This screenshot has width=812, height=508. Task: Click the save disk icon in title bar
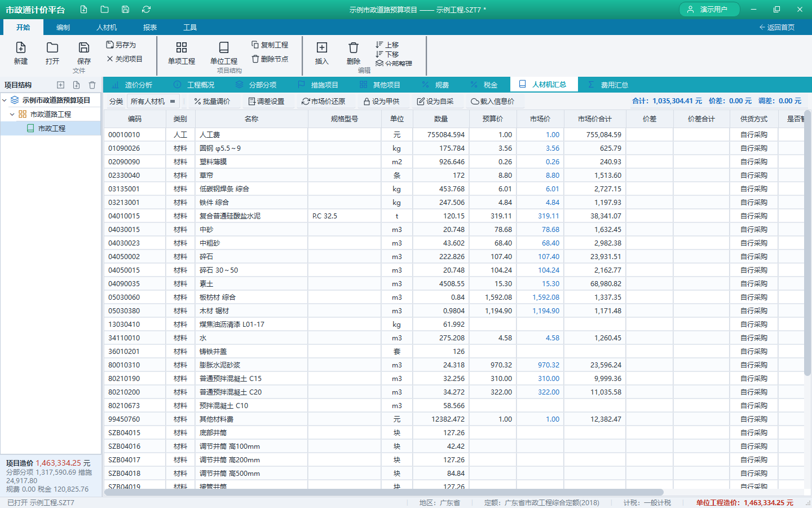[x=125, y=10]
